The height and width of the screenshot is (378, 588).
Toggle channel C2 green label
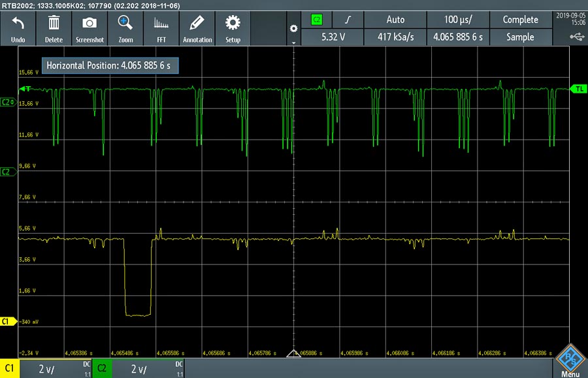(102, 368)
